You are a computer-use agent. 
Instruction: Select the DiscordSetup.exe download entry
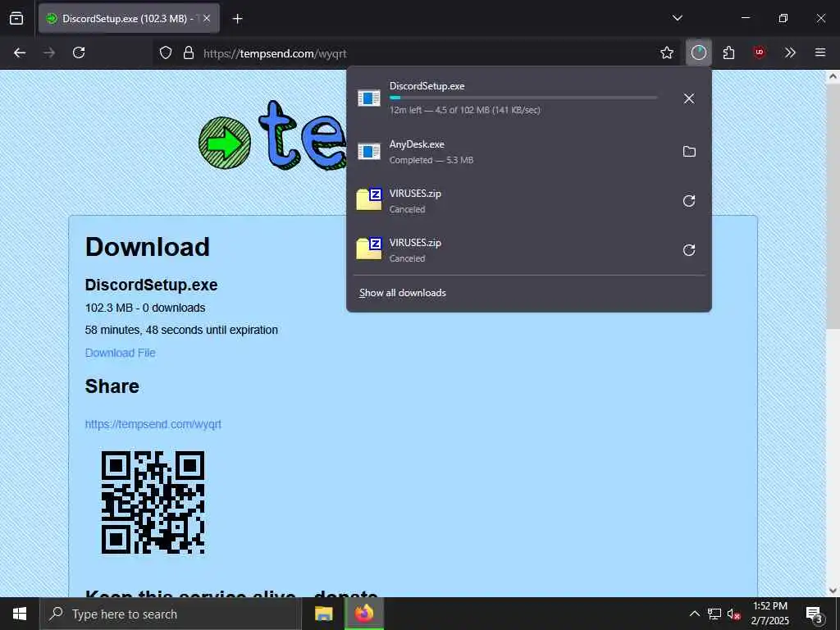529,98
